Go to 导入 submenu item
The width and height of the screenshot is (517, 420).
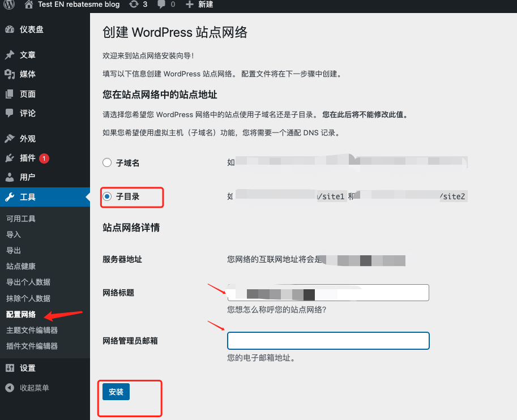pyautogui.click(x=14, y=234)
